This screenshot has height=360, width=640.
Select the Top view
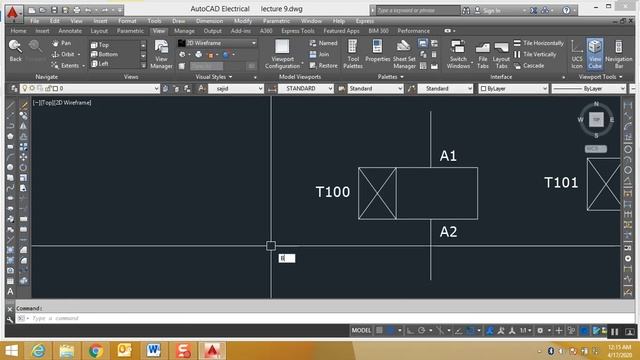[x=100, y=45]
